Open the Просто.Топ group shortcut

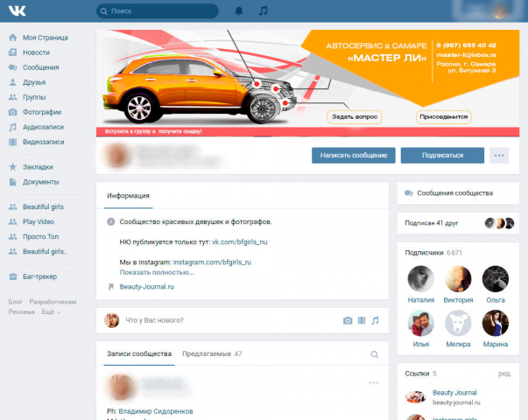pos(41,236)
